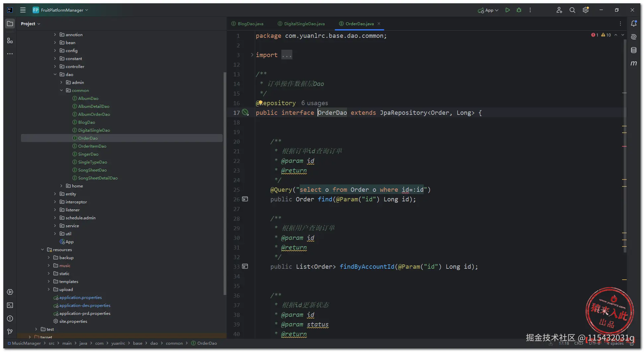
Task: Open the AI Assistant tool window
Action: (634, 37)
